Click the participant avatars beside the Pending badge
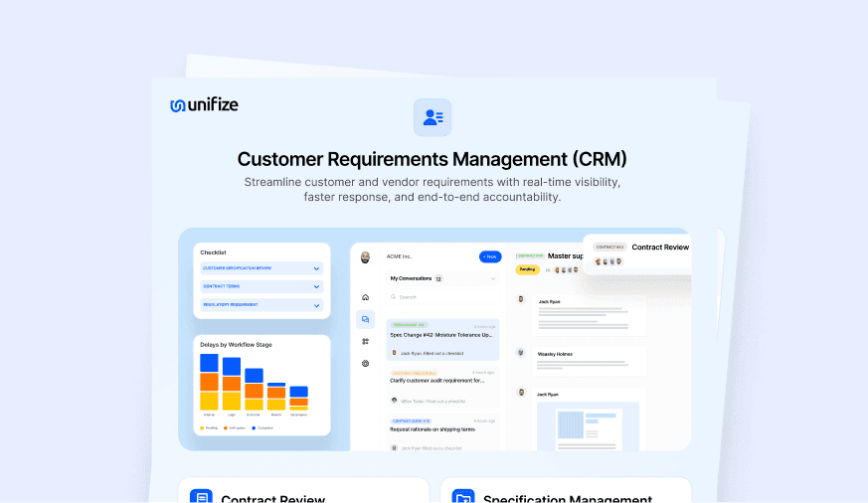The width and height of the screenshot is (868, 503). (568, 270)
